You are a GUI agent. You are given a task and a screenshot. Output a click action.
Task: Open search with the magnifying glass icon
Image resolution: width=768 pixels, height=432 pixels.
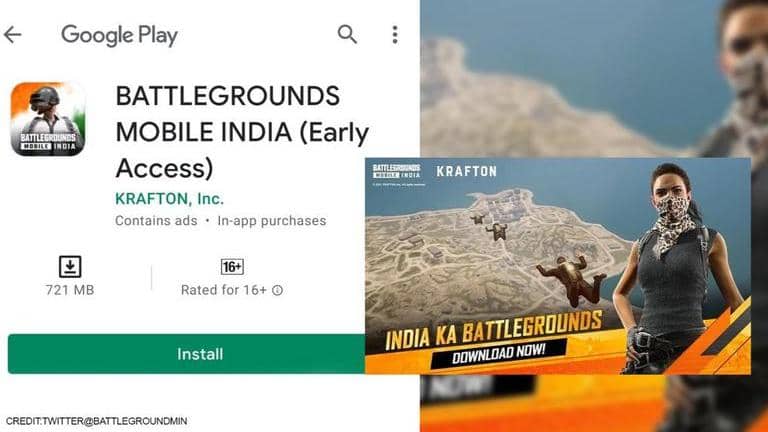coord(347,34)
